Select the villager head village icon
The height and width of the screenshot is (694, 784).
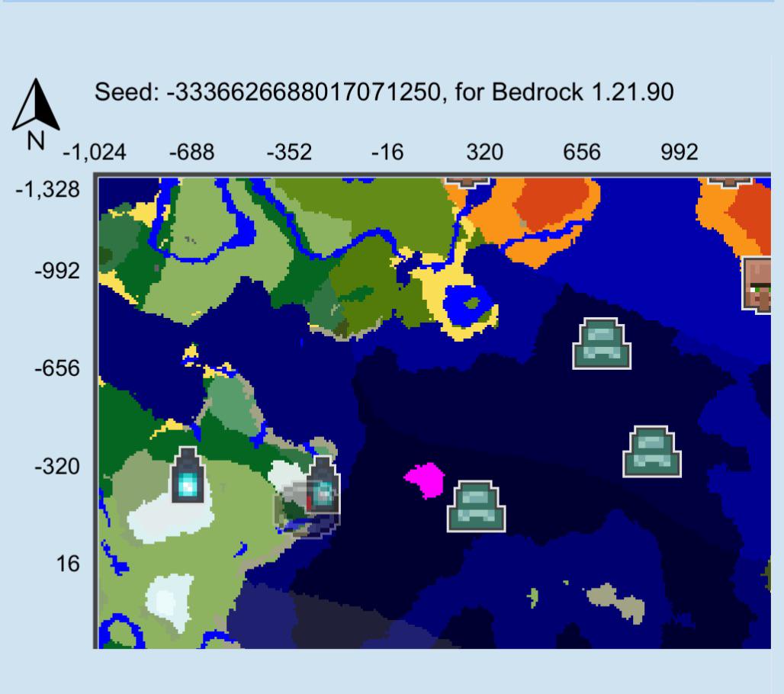756,285
